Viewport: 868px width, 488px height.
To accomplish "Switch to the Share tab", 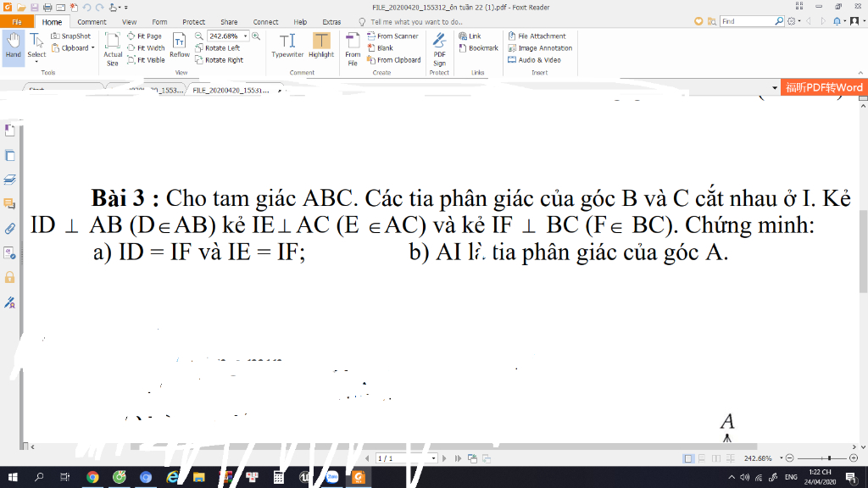I will pos(229,21).
